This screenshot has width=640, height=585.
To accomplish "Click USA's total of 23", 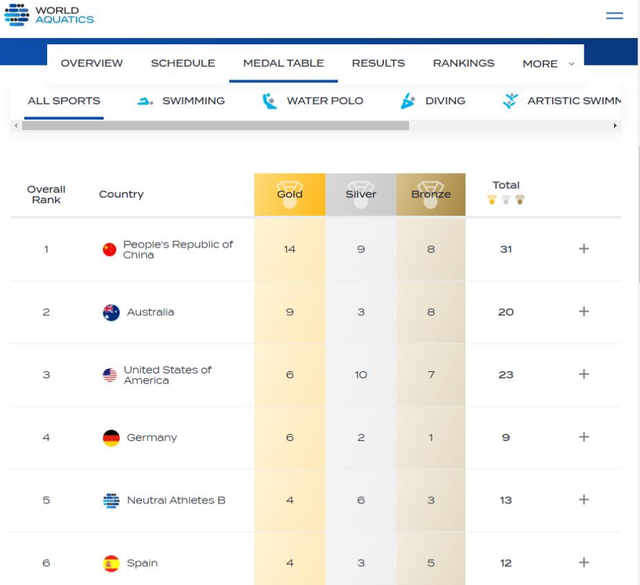I will pyautogui.click(x=506, y=375).
